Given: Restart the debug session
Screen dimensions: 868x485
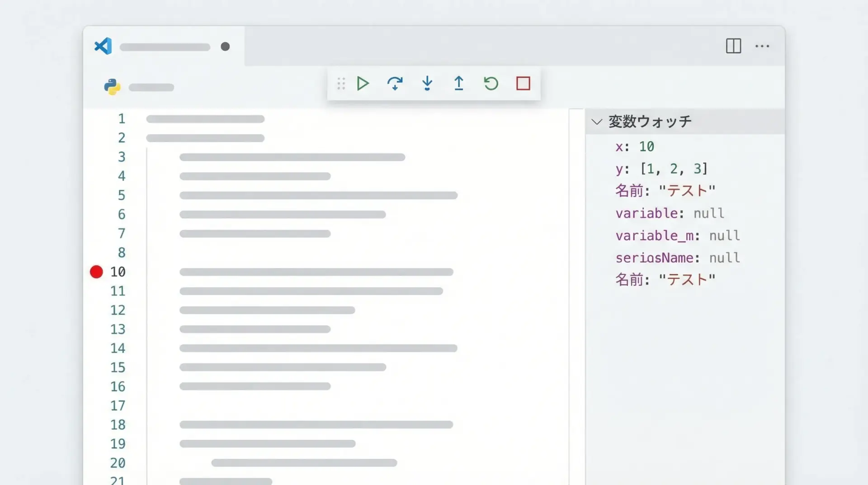Looking at the screenshot, I should coord(491,84).
